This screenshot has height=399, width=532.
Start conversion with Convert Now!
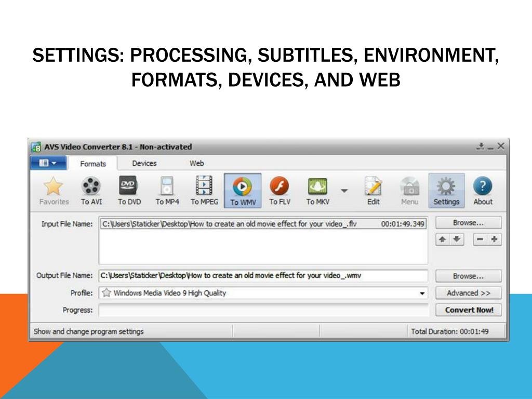(x=468, y=310)
